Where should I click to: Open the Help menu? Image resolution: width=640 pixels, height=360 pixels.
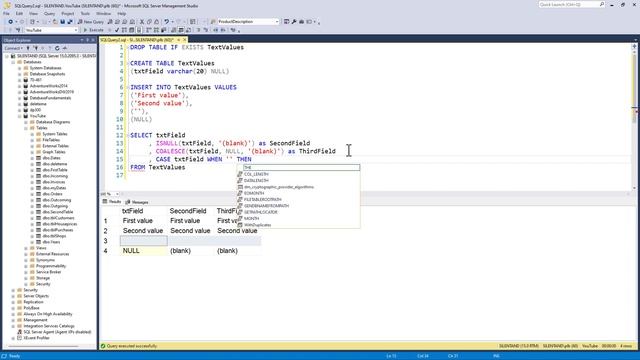[122, 13]
